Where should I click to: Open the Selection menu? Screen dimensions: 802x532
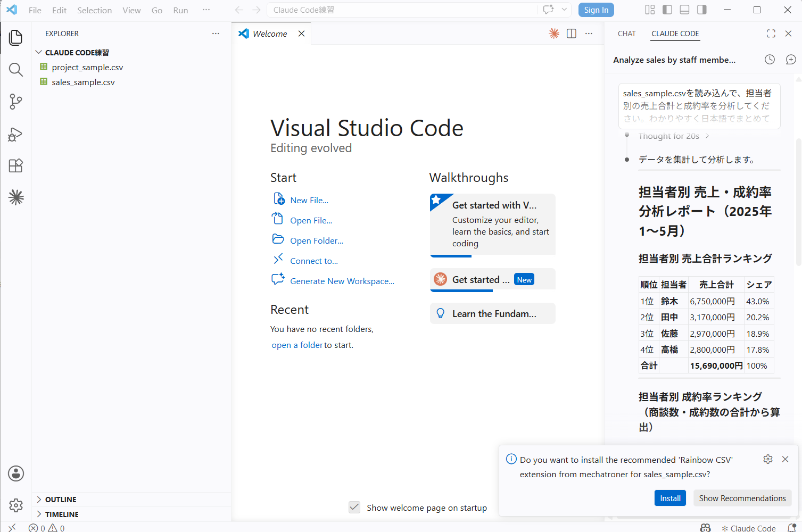coord(95,10)
